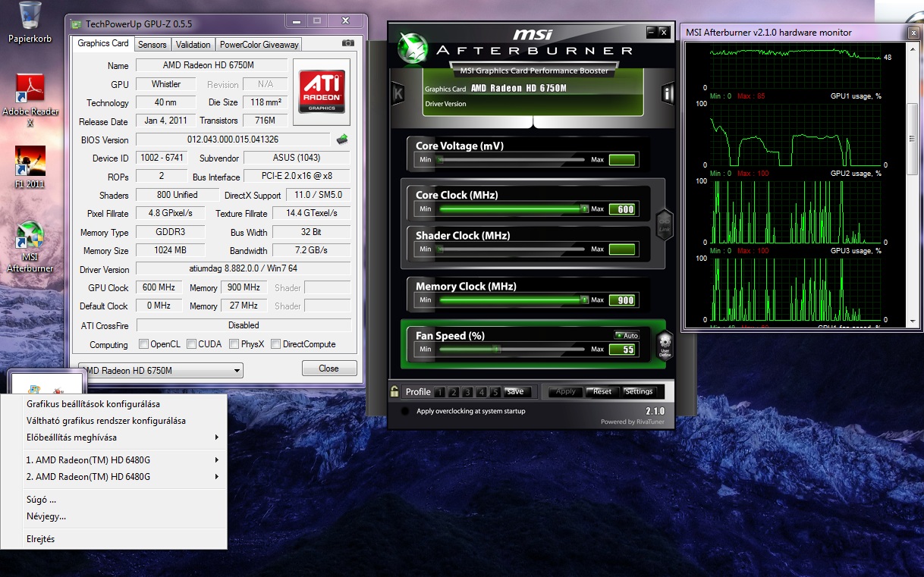The width and height of the screenshot is (924, 577).
Task: Click the Fan Speed value field showing 55
Action: click(x=622, y=350)
